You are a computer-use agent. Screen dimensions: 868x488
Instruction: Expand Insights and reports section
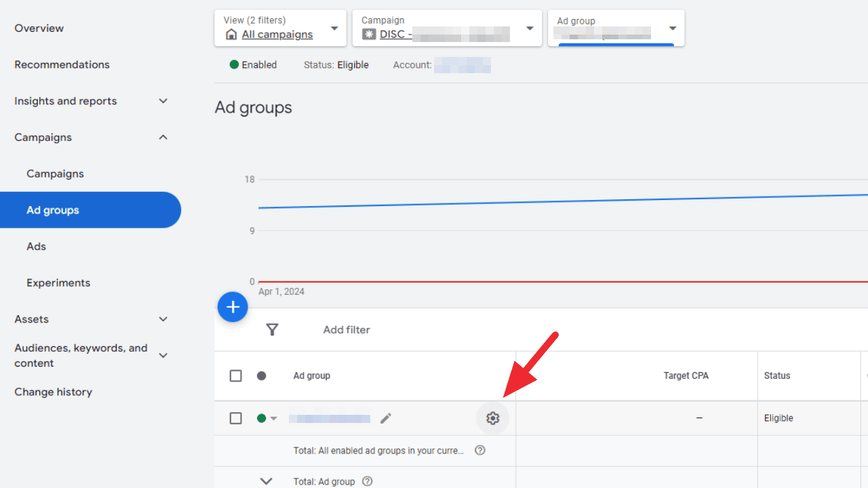coord(163,101)
